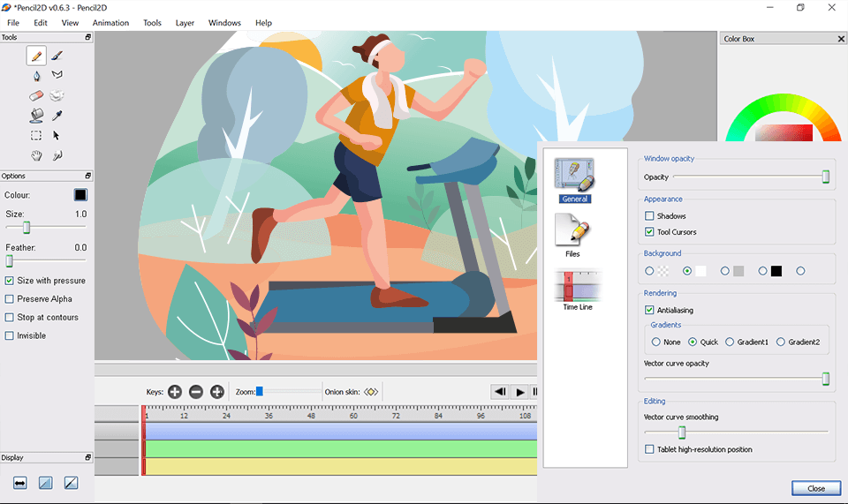This screenshot has height=504, width=848.
Task: Remove keyframe using the minus icon
Action: coord(196,392)
